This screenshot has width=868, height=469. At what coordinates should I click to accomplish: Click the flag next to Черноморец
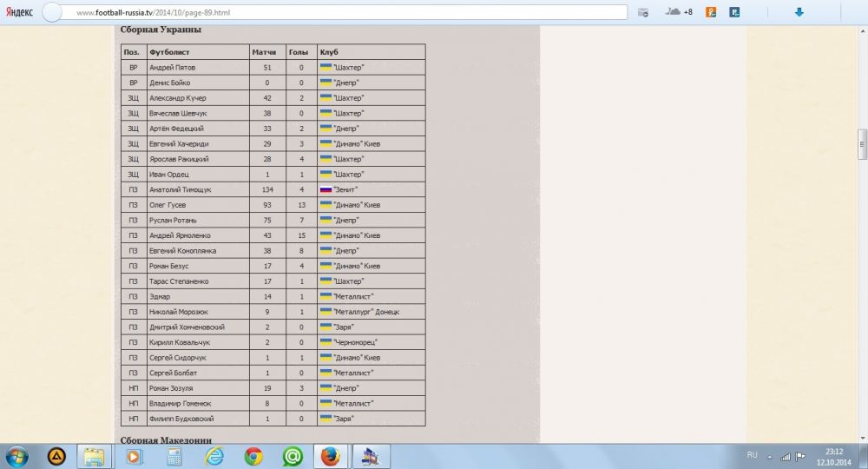325,342
